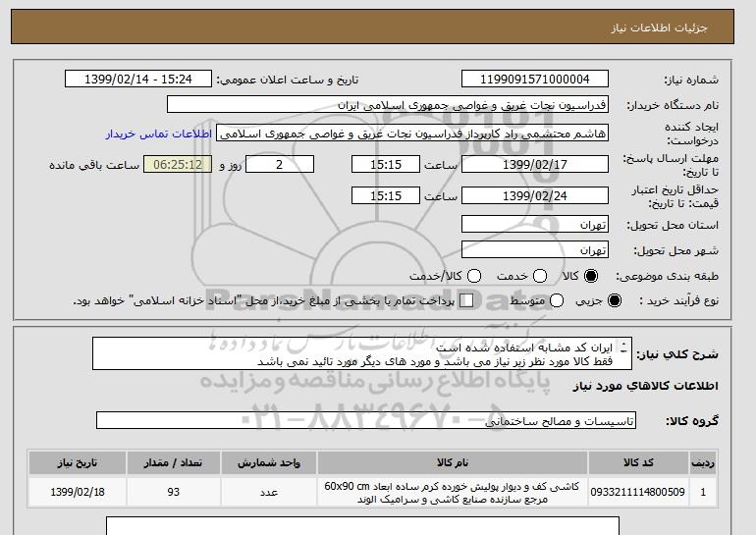This screenshot has height=535, width=756.
Task: Select the جزیی purchase process radio
Action: [615, 300]
